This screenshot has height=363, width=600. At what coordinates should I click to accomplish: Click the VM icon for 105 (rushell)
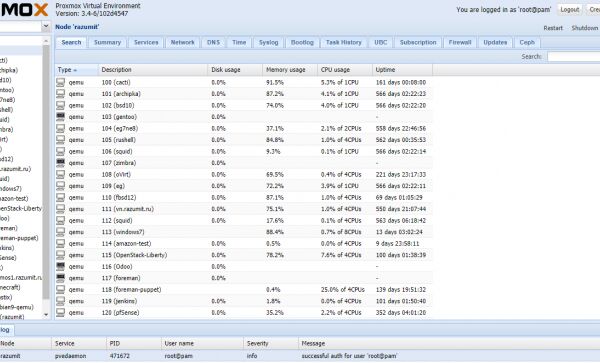click(60, 140)
